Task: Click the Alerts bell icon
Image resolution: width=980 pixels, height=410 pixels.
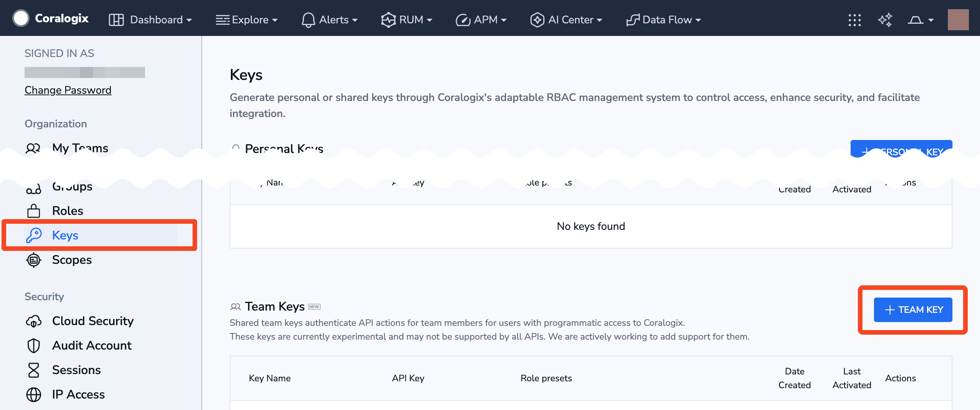Action: [308, 20]
